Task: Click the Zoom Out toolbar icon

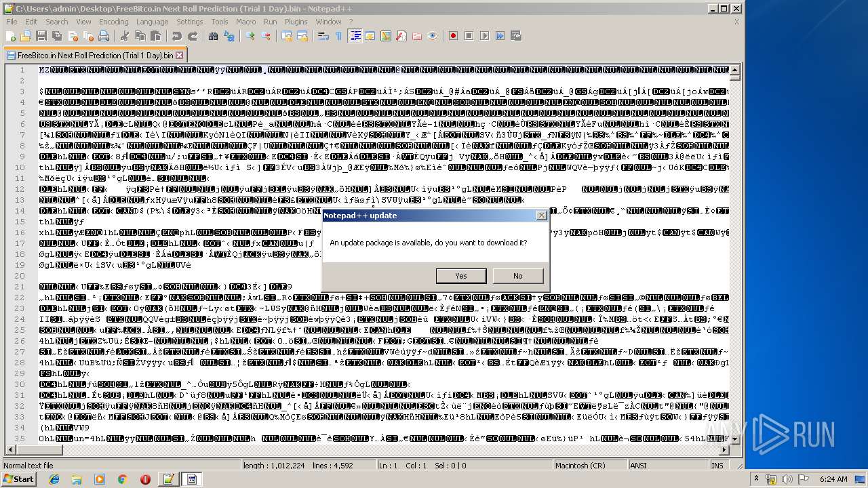Action: coord(266,36)
